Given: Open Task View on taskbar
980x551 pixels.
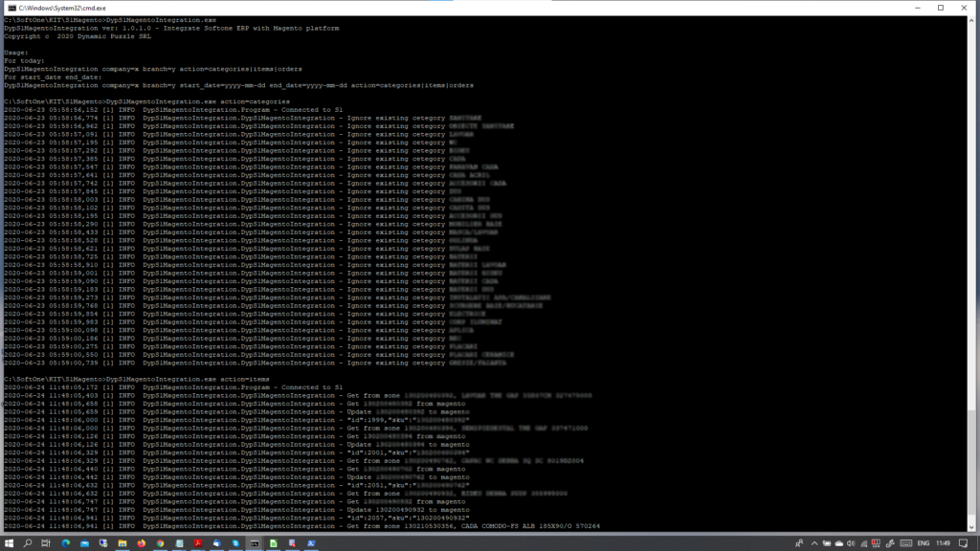Looking at the screenshot, I should [x=46, y=543].
